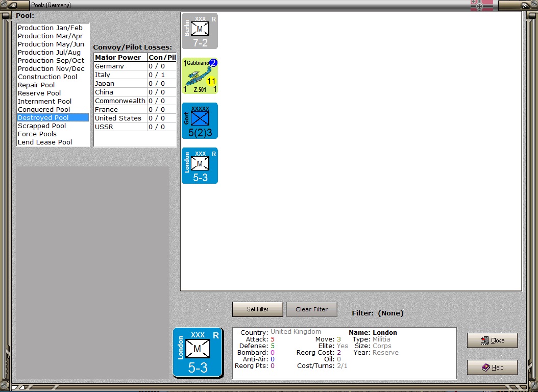
Task: Click the Set Filter button
Action: click(258, 309)
